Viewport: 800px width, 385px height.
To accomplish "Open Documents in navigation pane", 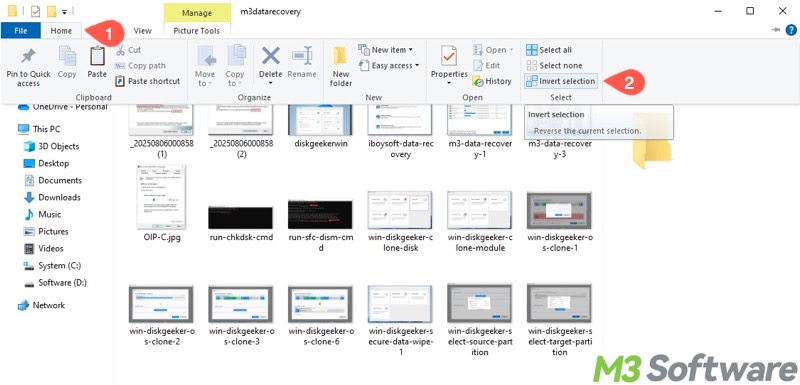I will click(53, 181).
